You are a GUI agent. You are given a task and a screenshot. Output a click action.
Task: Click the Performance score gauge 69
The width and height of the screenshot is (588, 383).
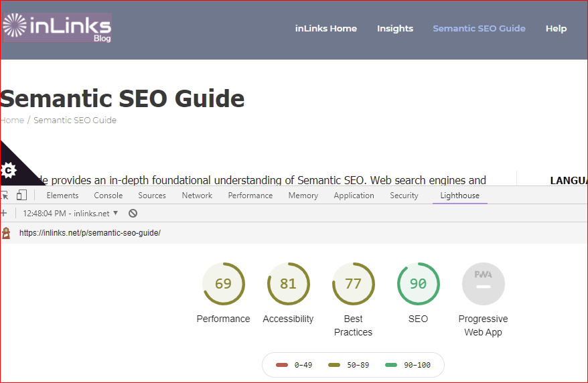(224, 284)
